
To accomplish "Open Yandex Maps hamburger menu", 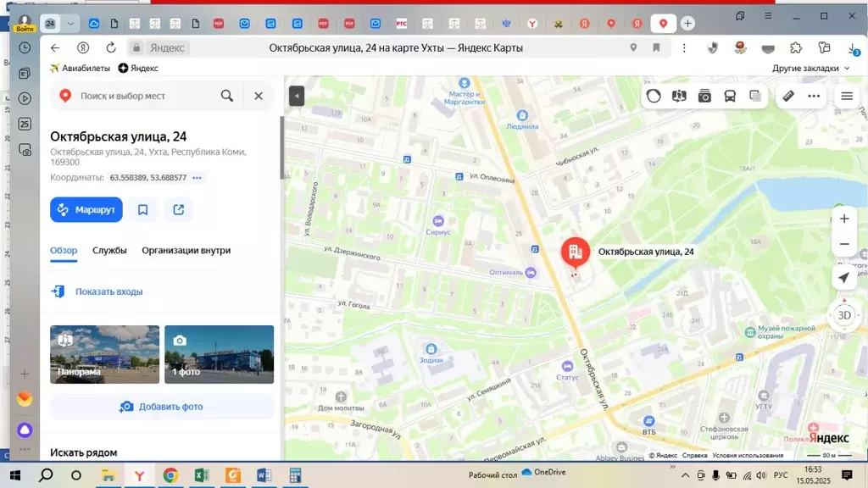I will tap(847, 96).
